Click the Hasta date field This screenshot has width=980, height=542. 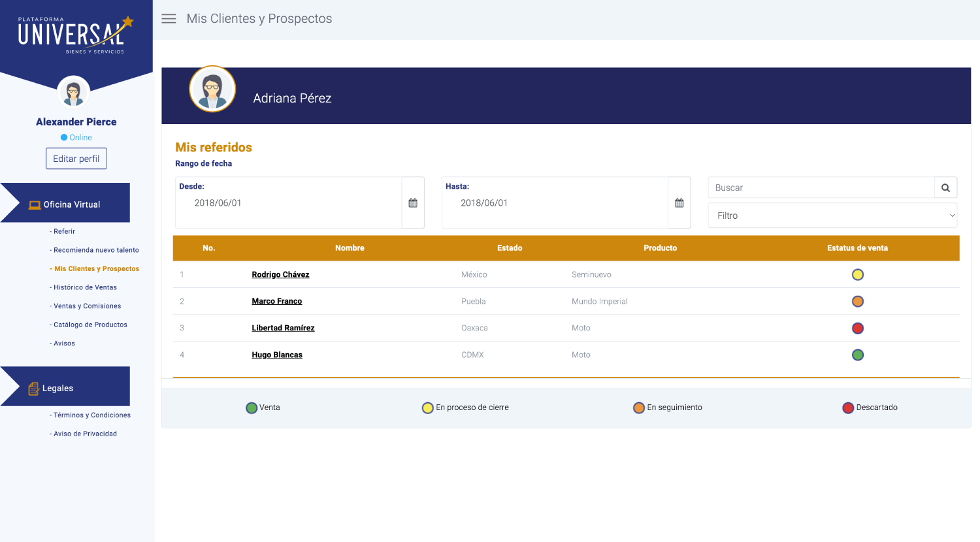click(x=555, y=203)
